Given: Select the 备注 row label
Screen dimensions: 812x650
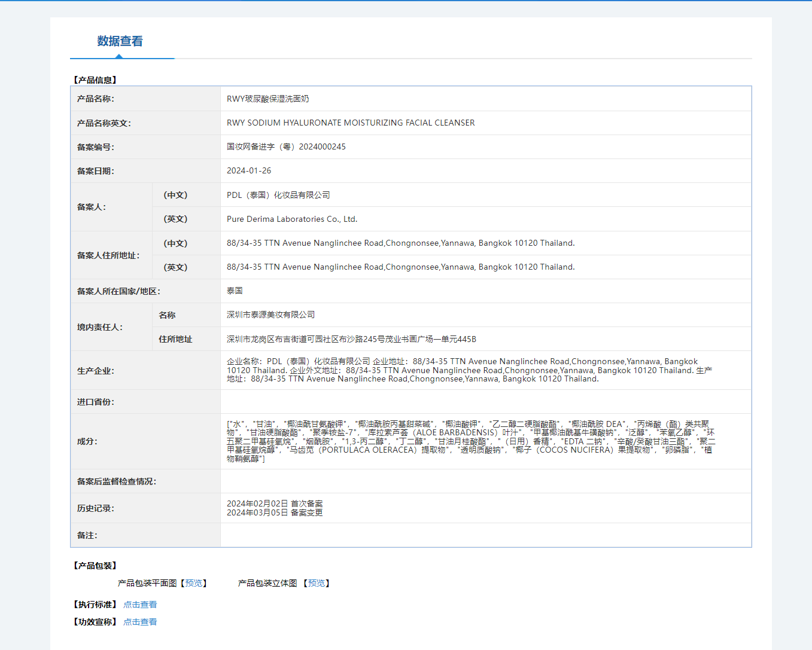Looking at the screenshot, I should click(x=87, y=535).
